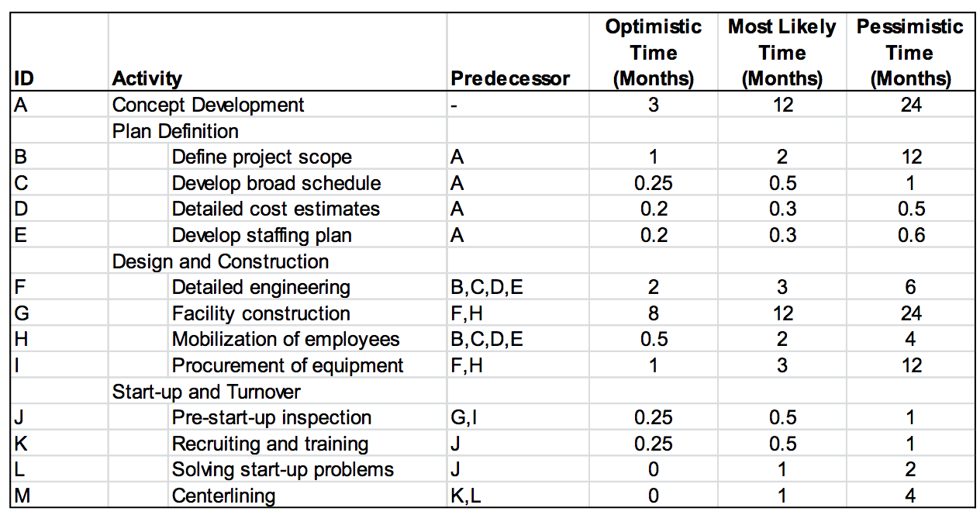Select the Predecessor column header

coord(510,78)
